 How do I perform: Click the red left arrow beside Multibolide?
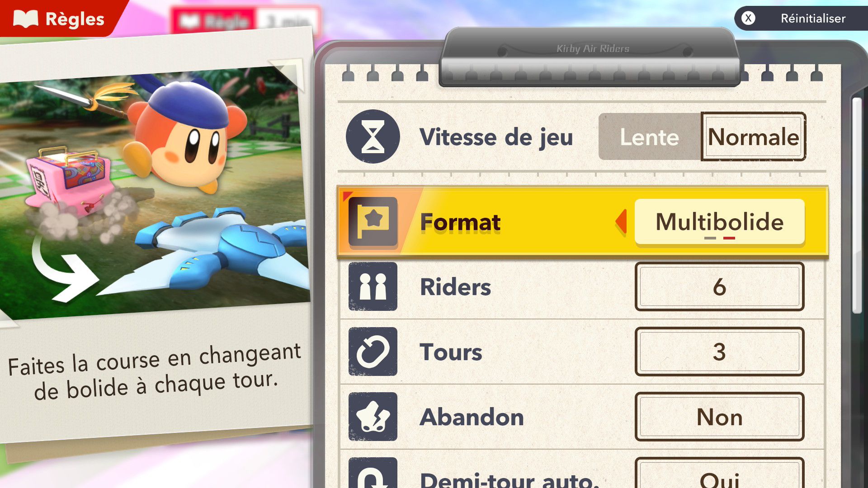coord(621,222)
